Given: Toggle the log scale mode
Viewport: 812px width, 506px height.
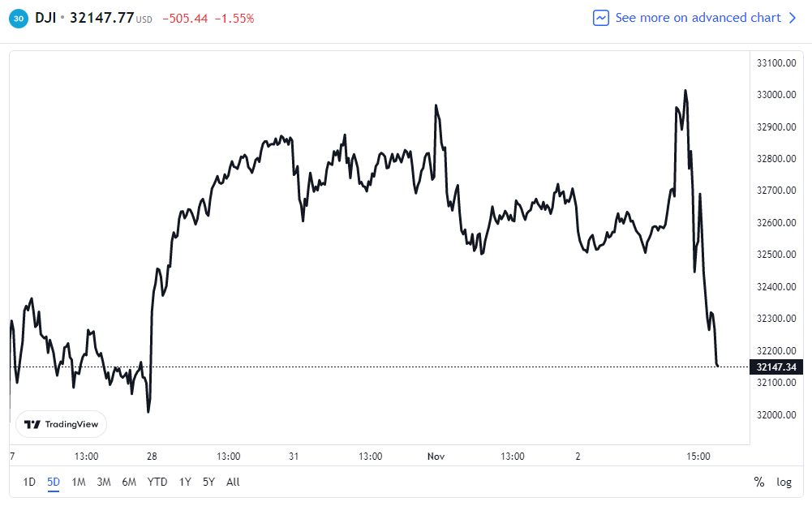Looking at the screenshot, I should pyautogui.click(x=784, y=482).
